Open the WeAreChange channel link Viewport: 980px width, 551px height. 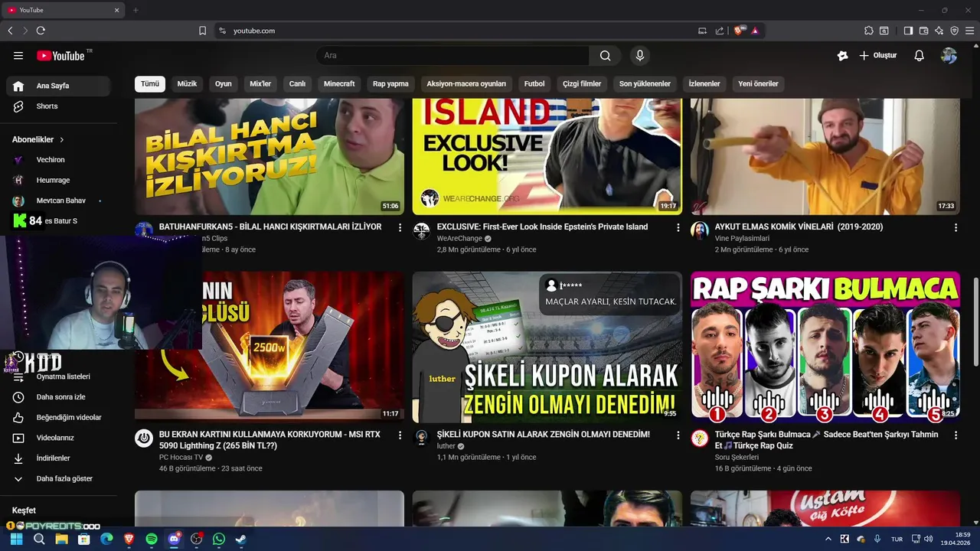[459, 239]
